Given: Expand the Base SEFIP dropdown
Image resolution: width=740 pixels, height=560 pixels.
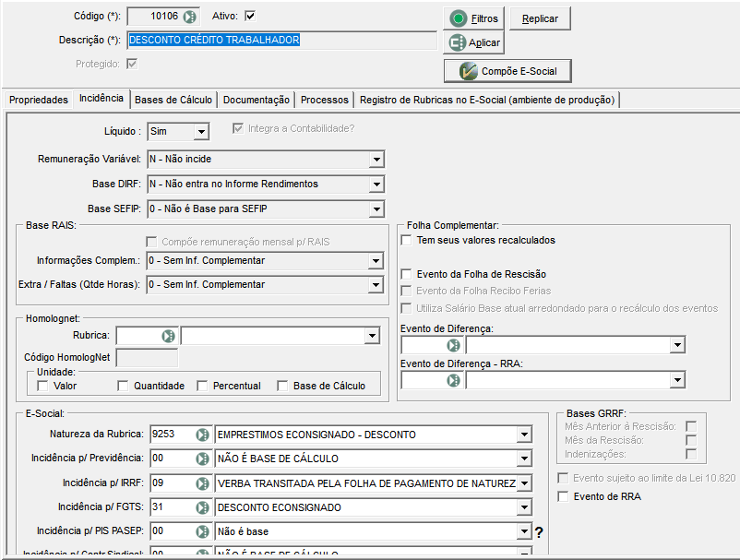Looking at the screenshot, I should 376,209.
